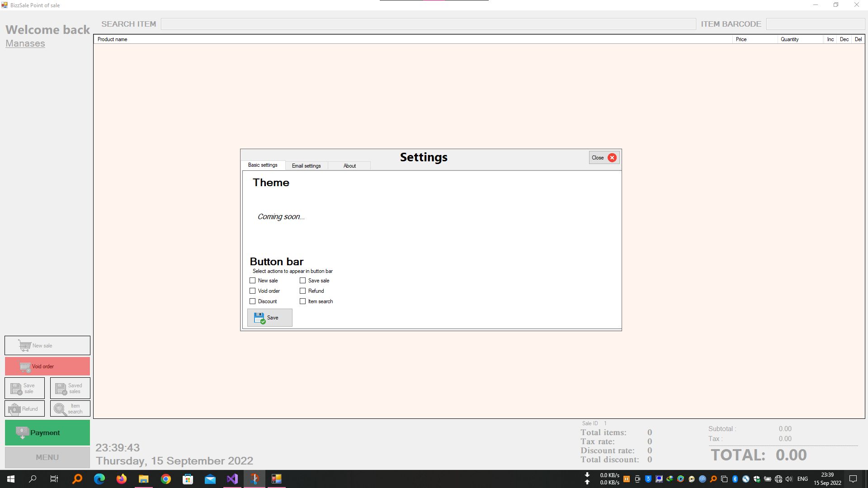Image resolution: width=868 pixels, height=488 pixels.
Task: Tick the Void order checkbox
Action: pos(253,291)
